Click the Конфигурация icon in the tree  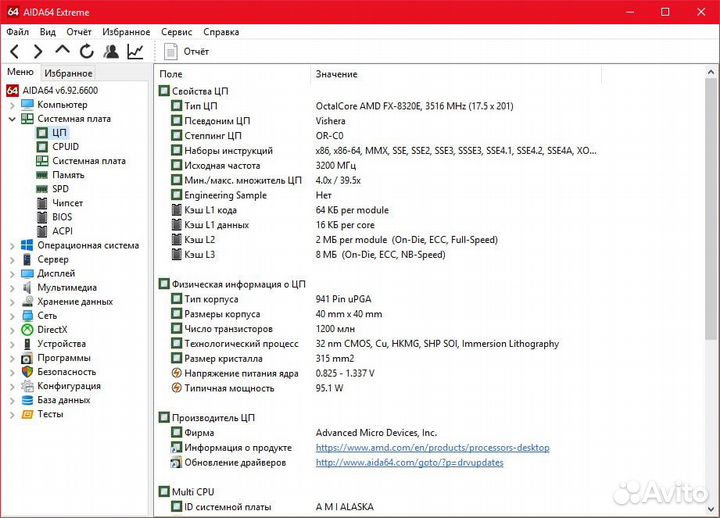click(28, 386)
